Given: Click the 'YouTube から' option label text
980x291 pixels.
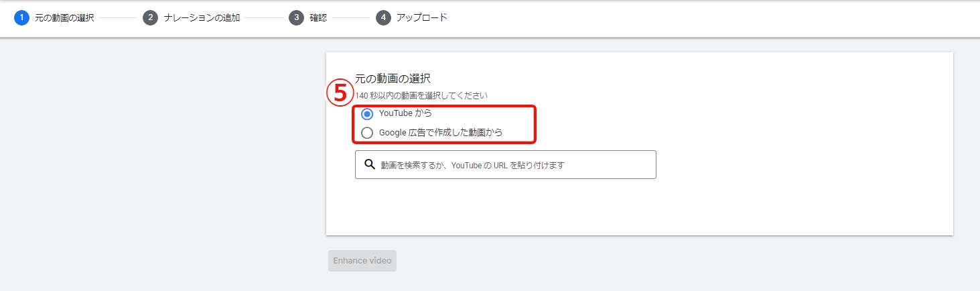Looking at the screenshot, I should (x=405, y=113).
